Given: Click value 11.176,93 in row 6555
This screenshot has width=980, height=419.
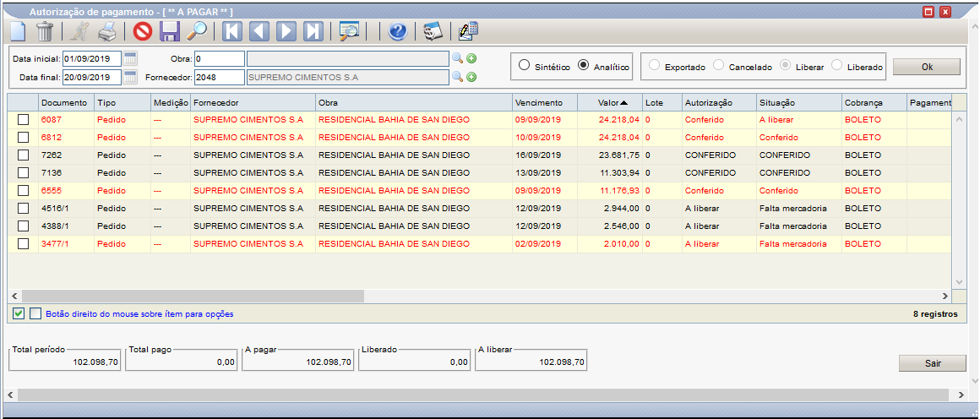Looking at the screenshot, I should [618, 190].
